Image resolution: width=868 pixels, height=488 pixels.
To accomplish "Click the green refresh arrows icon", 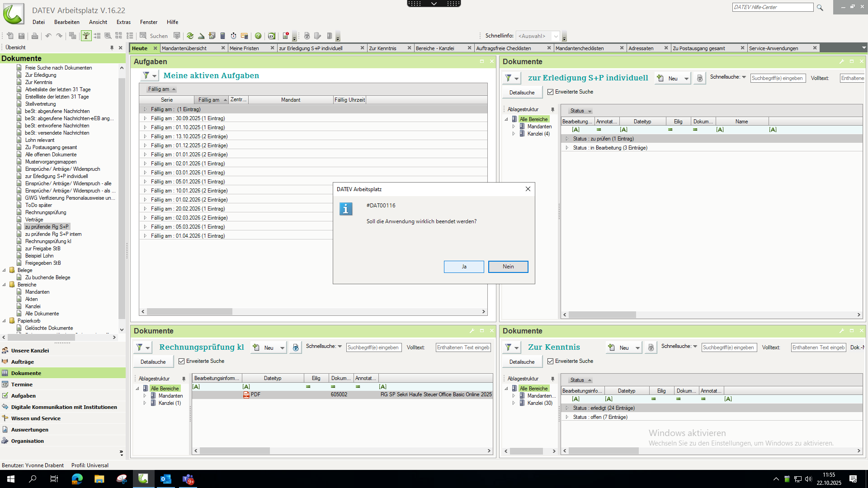I will pos(190,36).
